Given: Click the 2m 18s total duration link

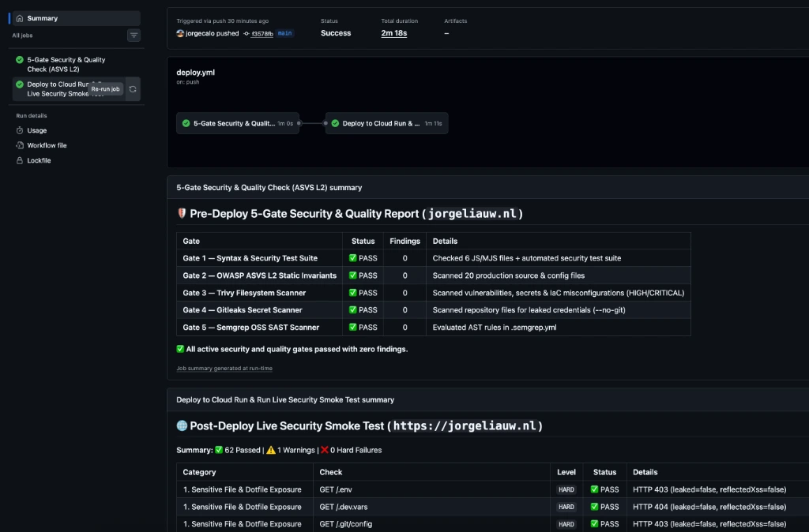Looking at the screenshot, I should 393,33.
